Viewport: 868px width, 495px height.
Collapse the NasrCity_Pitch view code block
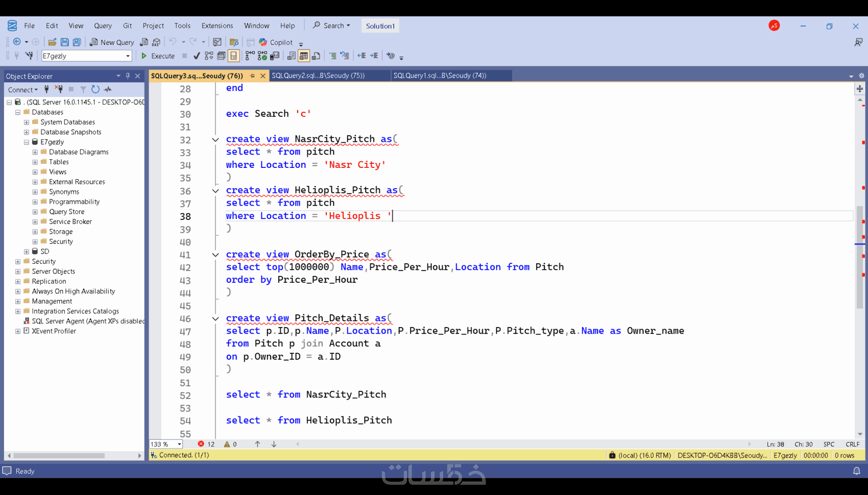pos(215,139)
